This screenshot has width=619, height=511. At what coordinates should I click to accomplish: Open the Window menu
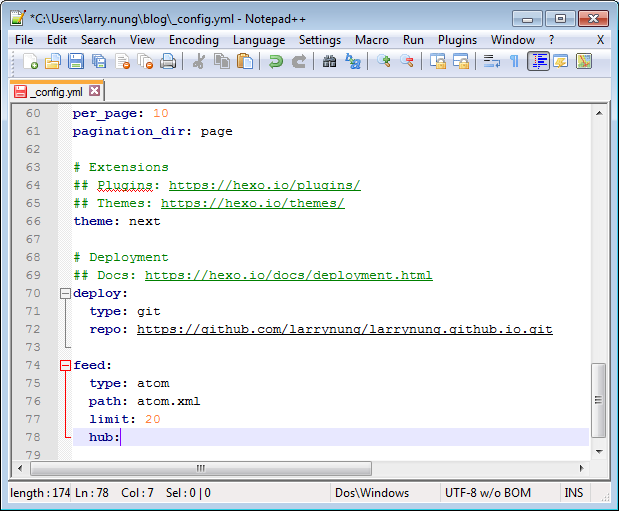[513, 40]
